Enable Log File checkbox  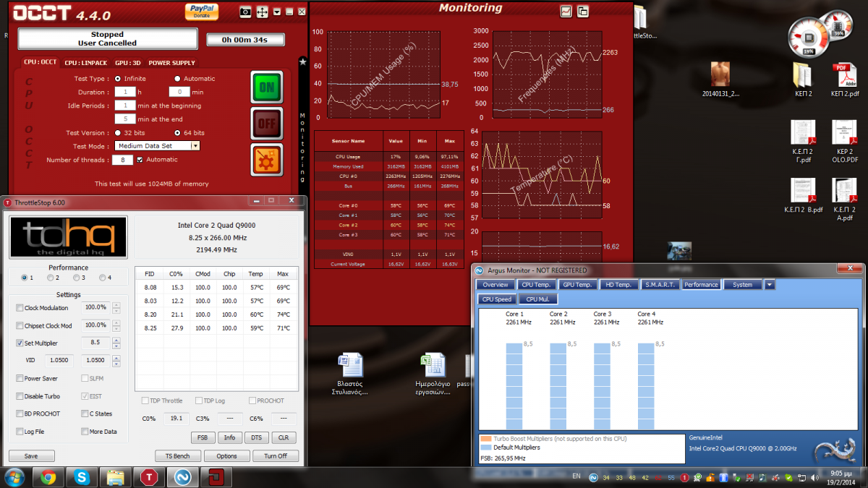coord(20,432)
